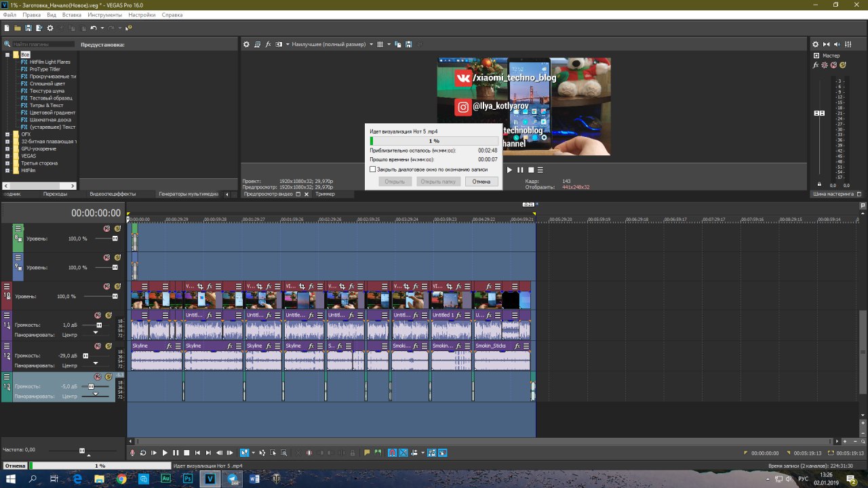Image resolution: width=868 pixels, height=488 pixels.
Task: Mute track 8
Action: pyautogui.click(x=106, y=228)
